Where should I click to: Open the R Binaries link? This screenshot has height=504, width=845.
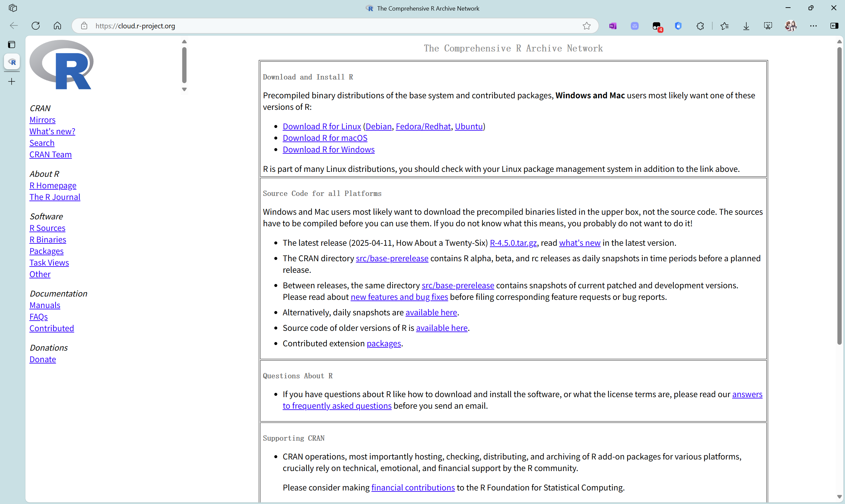coord(48,239)
